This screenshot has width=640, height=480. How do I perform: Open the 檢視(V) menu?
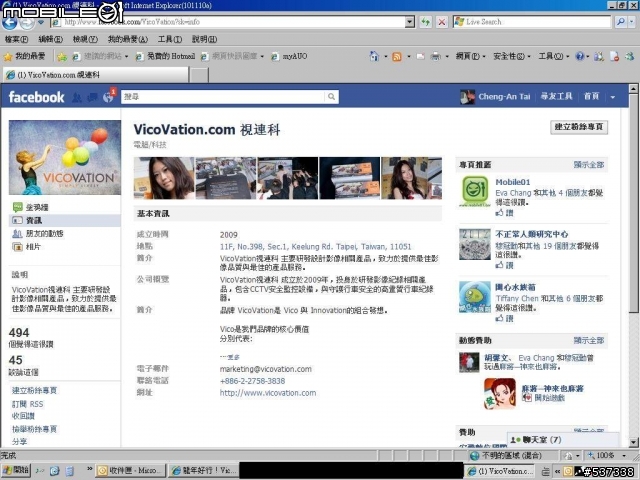(85, 39)
